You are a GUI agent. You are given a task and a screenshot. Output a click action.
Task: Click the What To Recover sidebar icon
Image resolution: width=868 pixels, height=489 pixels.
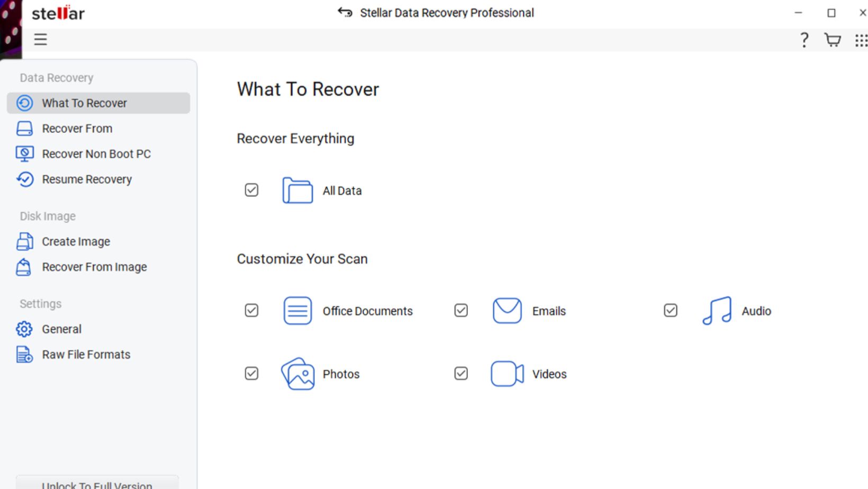24,103
